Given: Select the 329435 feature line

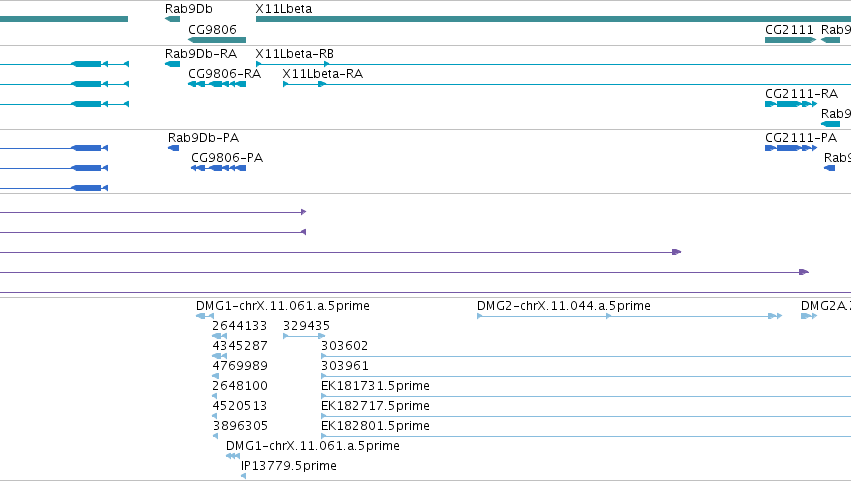Looking at the screenshot, I should point(304,336).
